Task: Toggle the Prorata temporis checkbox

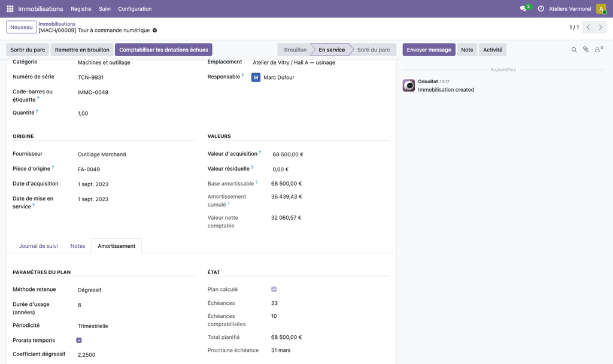Action: coord(79,340)
